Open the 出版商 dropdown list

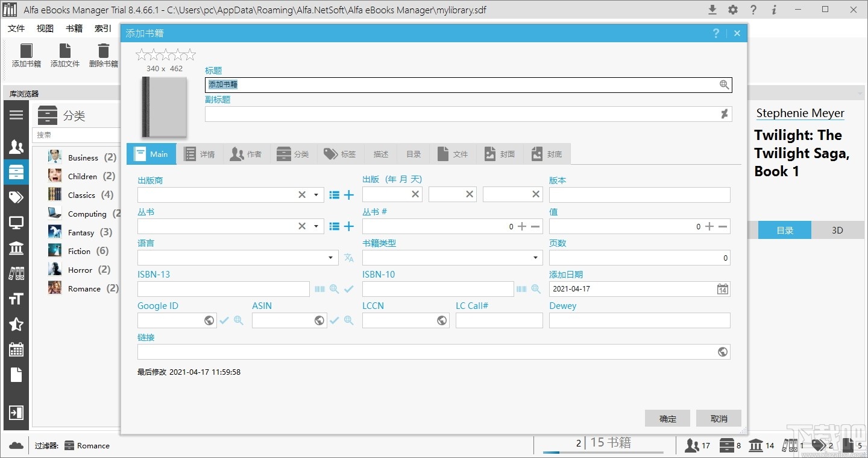pyautogui.click(x=315, y=194)
